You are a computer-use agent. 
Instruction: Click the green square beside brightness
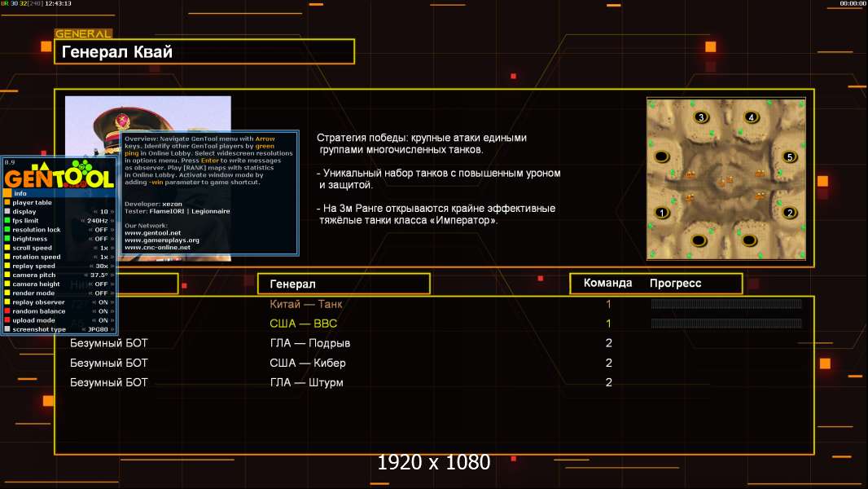pyautogui.click(x=7, y=239)
